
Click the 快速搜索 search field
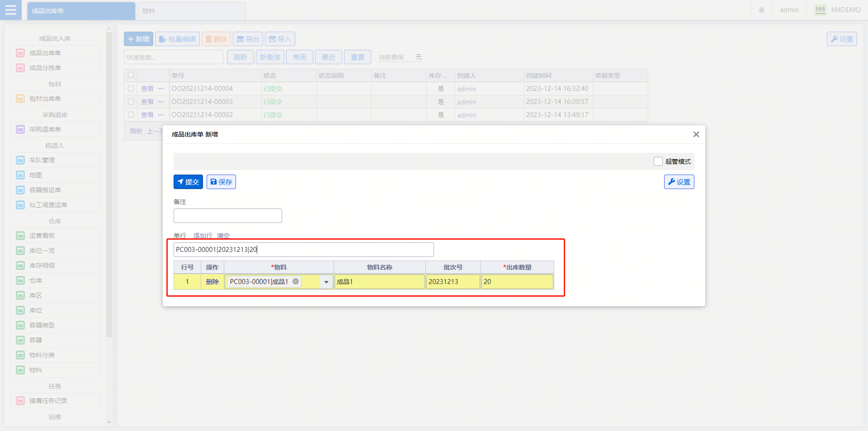click(174, 57)
